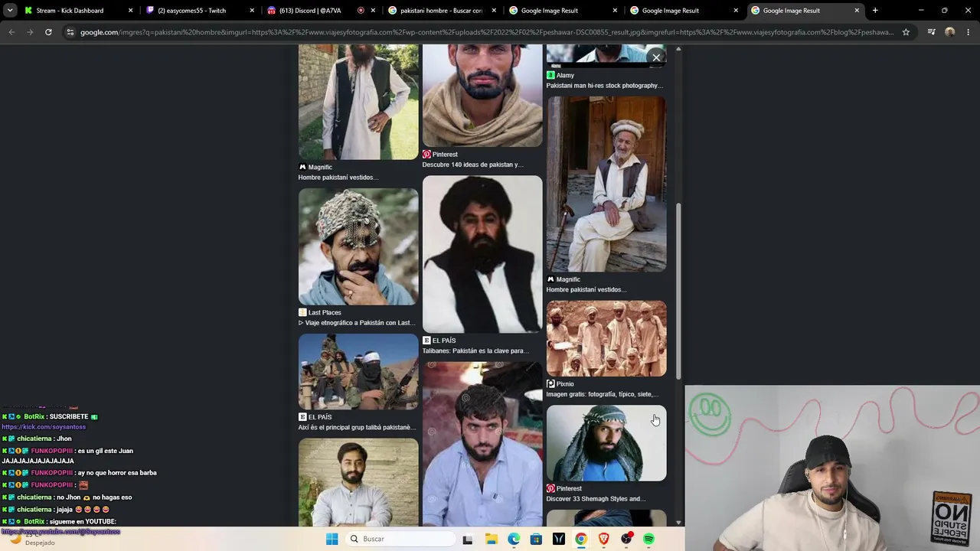980x551 pixels.
Task: Close the pakistani hombre search tab
Action: 493,11
